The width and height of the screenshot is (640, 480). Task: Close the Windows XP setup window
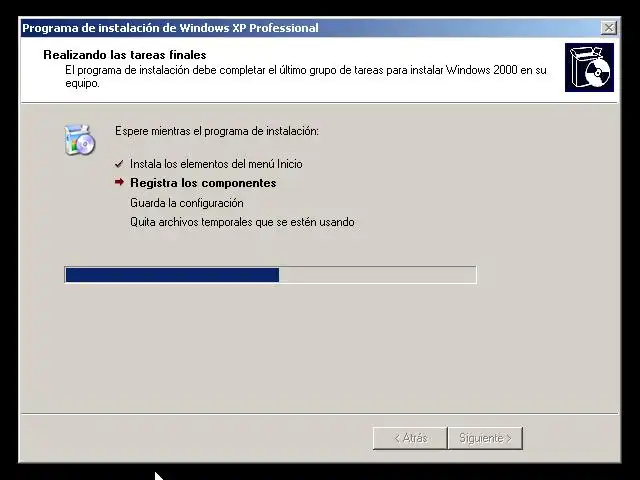pos(609,28)
